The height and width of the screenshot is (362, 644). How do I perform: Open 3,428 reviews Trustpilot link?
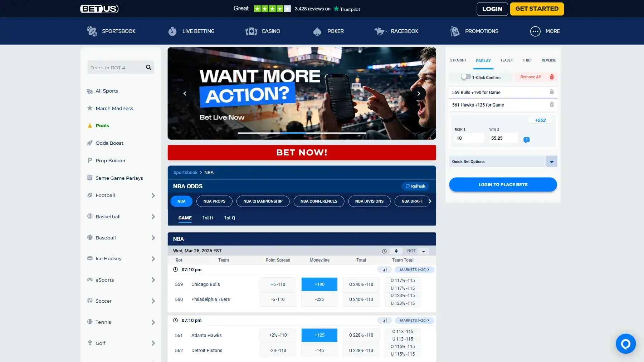[312, 9]
